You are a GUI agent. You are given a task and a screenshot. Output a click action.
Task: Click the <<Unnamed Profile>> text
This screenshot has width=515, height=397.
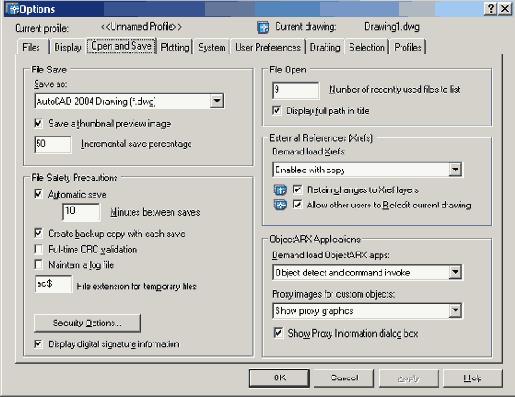click(x=142, y=27)
